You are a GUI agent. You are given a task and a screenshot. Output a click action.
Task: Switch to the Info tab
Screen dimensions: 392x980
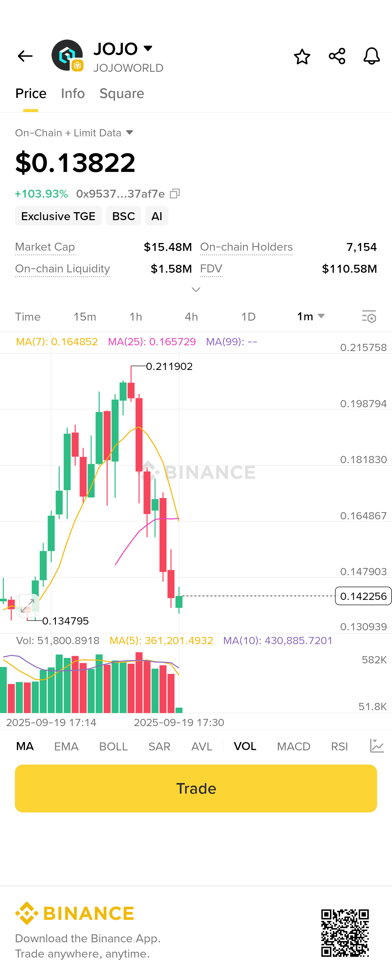(73, 94)
